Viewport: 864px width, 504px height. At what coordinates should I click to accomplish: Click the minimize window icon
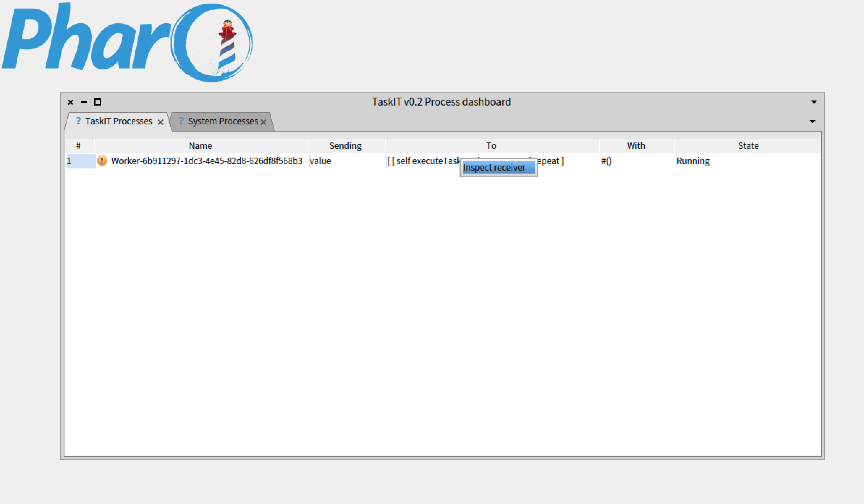pos(86,101)
